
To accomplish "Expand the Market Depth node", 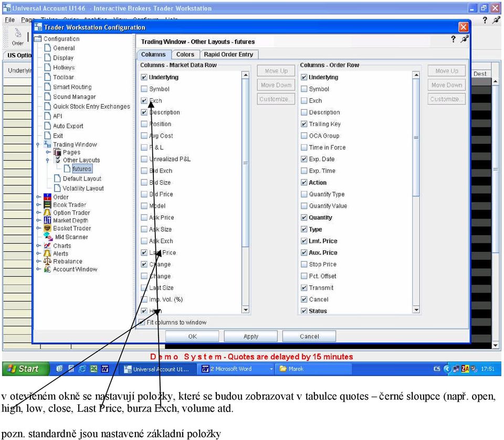I will pyautogui.click(x=38, y=220).
